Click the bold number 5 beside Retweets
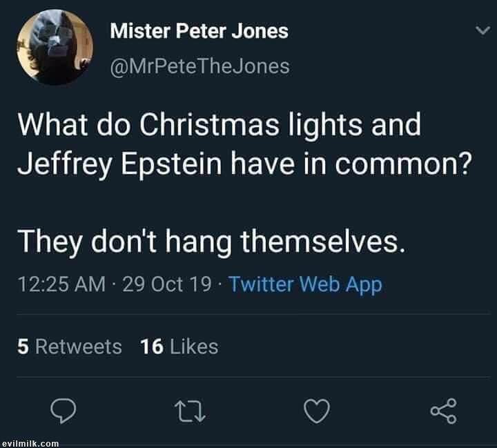 pyautogui.click(x=22, y=347)
